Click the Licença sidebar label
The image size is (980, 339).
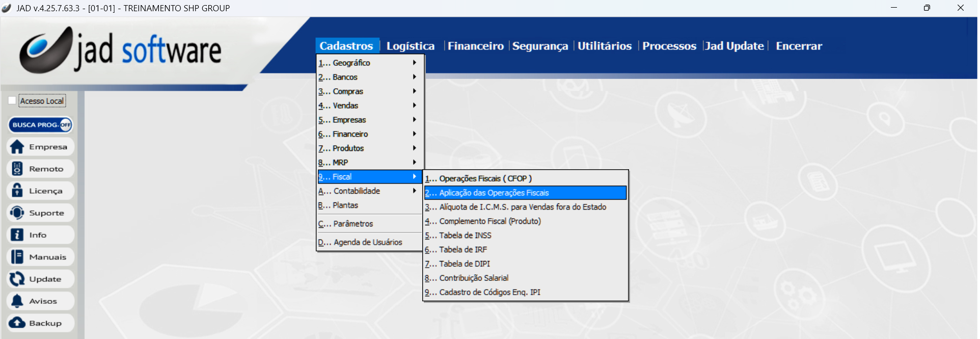(x=46, y=191)
